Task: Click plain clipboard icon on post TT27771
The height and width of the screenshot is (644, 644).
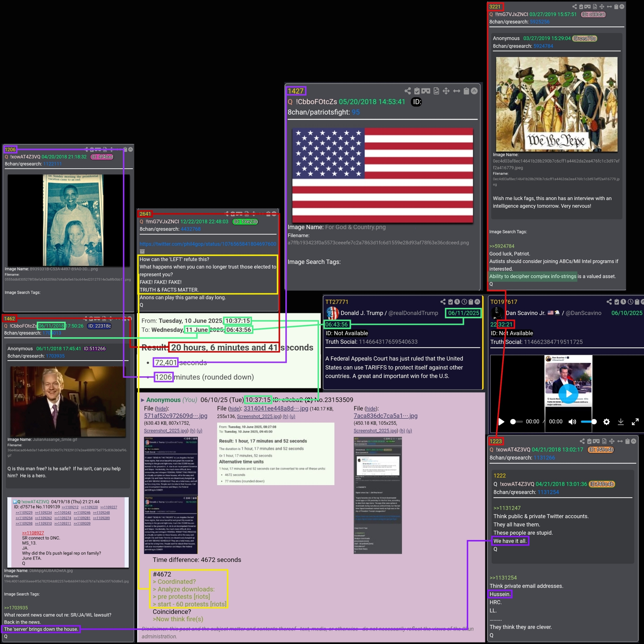Action: point(471,302)
